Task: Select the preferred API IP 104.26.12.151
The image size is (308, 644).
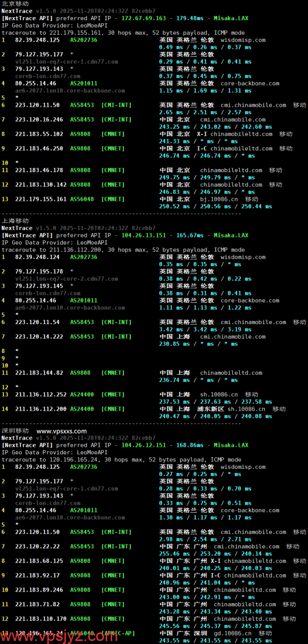Action: click(x=143, y=445)
